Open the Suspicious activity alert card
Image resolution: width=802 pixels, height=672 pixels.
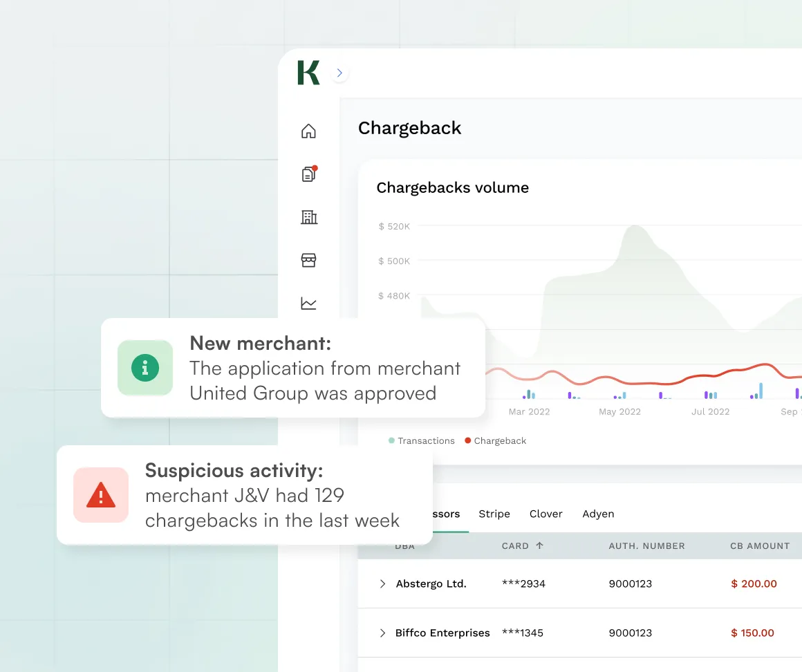pyautogui.click(x=245, y=495)
